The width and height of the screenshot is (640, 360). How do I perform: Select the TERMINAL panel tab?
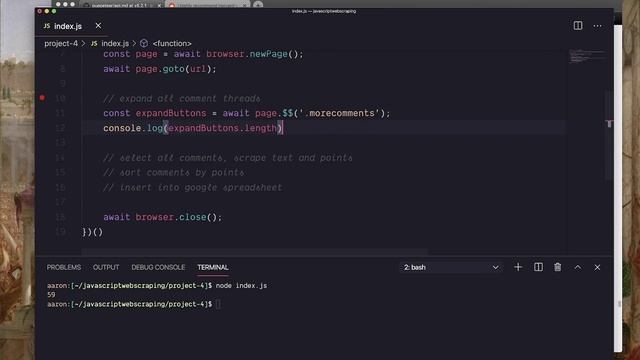click(213, 267)
